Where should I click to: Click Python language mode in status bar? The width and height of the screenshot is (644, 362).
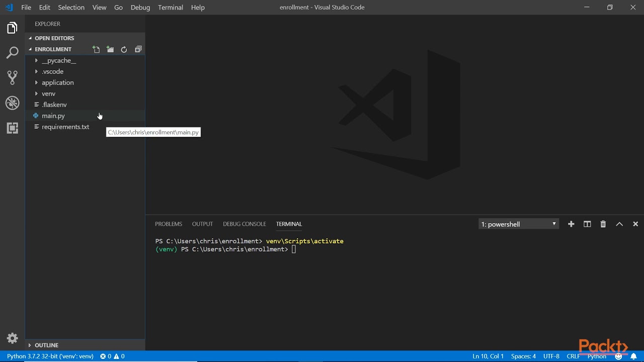click(x=597, y=356)
